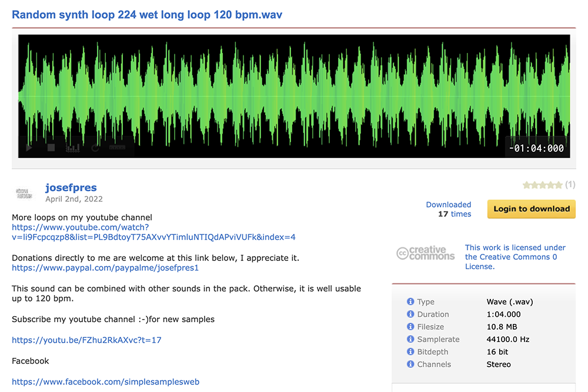This screenshot has height=392, width=588.
Task: Click the time counter -01:04:000
Action: pos(536,149)
